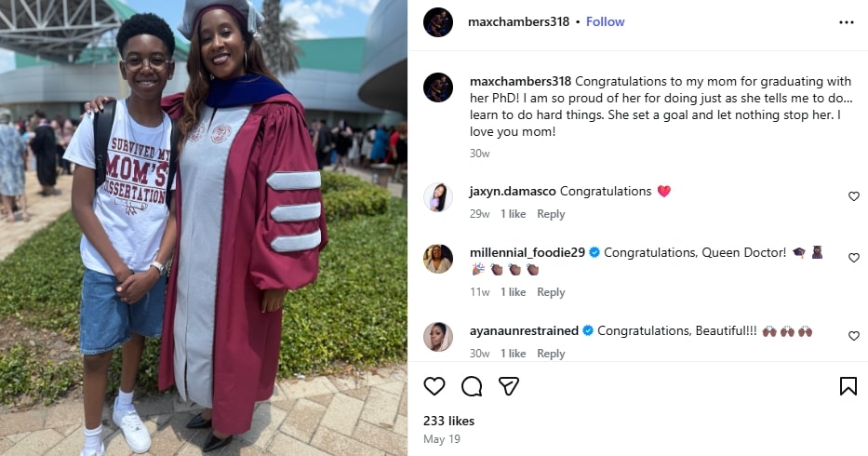The image size is (868, 456).
Task: Click ayanaunrestrained's profile avatar
Action: 438,337
